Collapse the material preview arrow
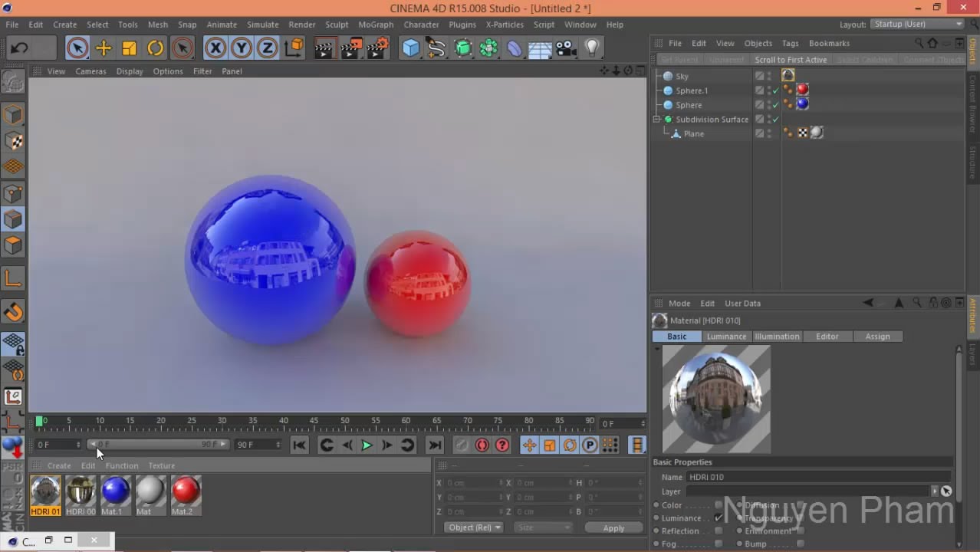The image size is (980, 552). (x=657, y=349)
